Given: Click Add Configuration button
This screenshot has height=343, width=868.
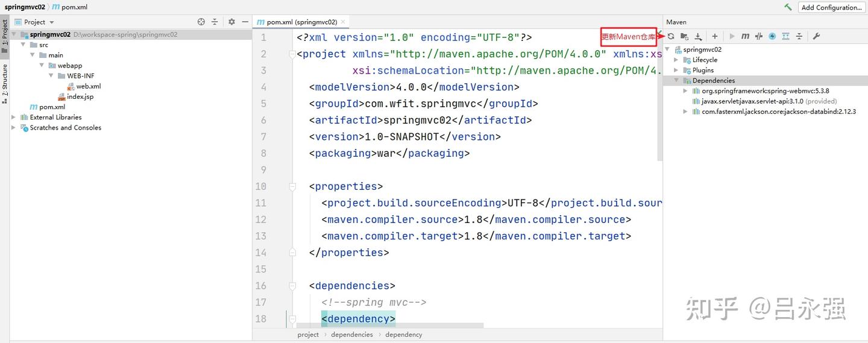Looking at the screenshot, I should click(x=832, y=7).
